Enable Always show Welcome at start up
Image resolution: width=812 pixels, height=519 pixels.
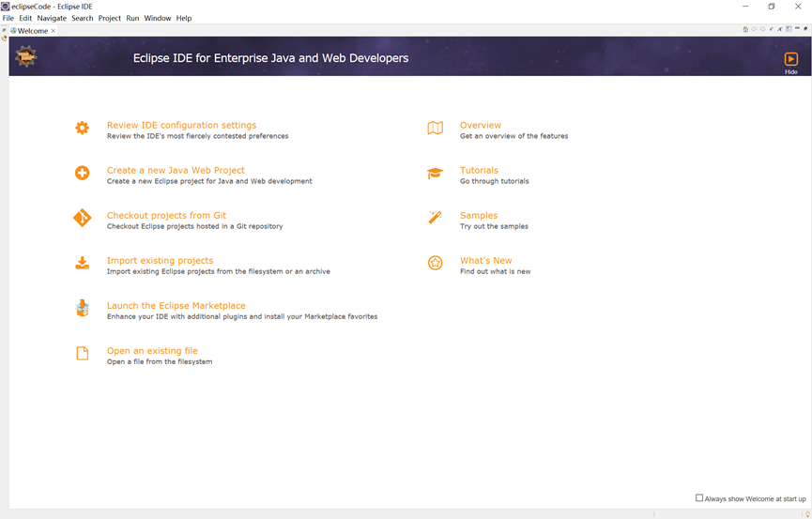click(699, 497)
